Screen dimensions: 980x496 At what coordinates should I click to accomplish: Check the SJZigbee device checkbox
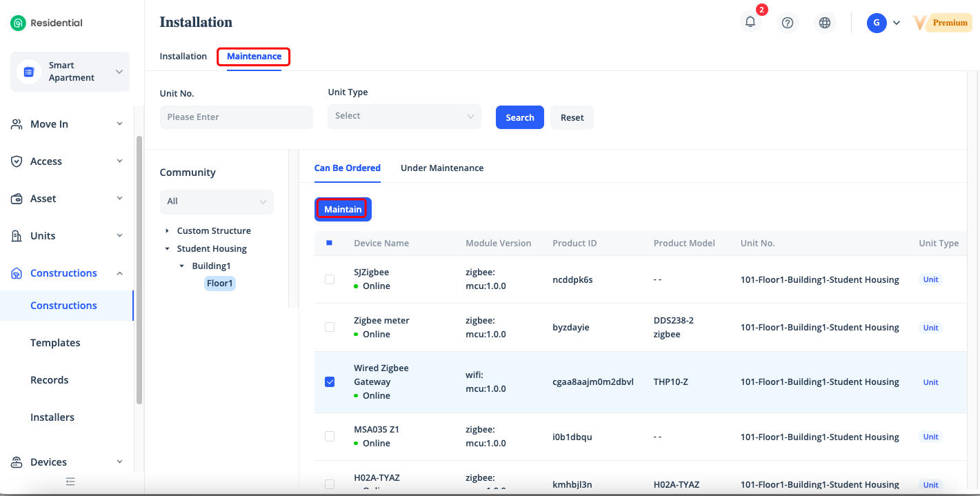[x=330, y=279]
